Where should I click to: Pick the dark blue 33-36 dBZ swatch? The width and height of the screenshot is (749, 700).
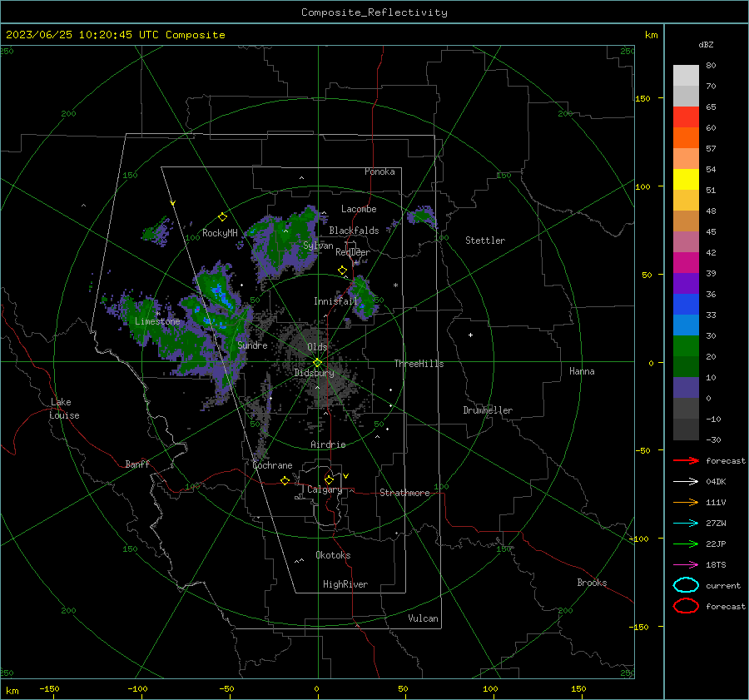[x=686, y=305]
